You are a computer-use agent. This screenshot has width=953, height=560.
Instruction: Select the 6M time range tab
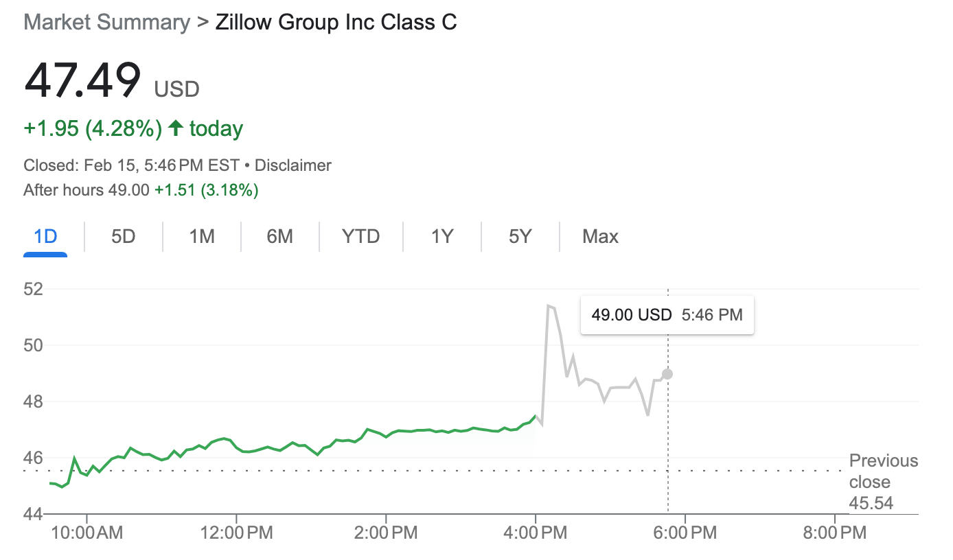tap(280, 237)
